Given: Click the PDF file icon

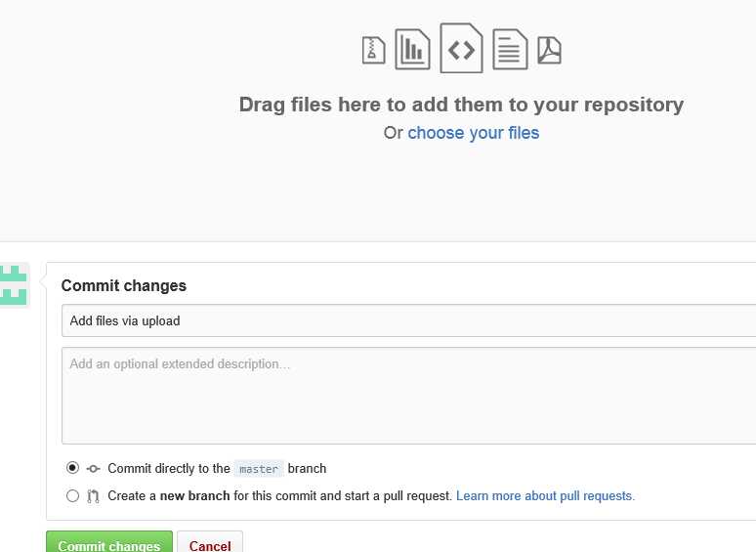Looking at the screenshot, I should click(550, 50).
